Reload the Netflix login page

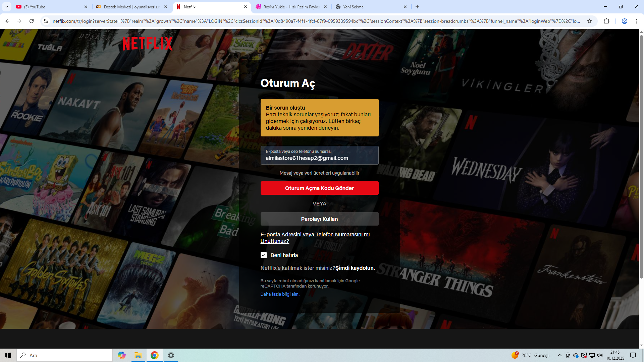(32, 21)
